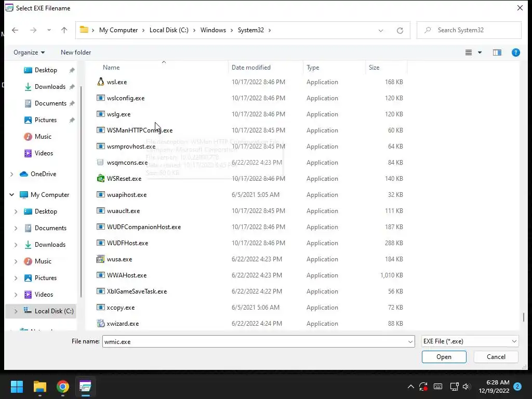Viewport: 532px width, 399px height.
Task: Open pinned Pictures in Quick access
Action: 46,120
